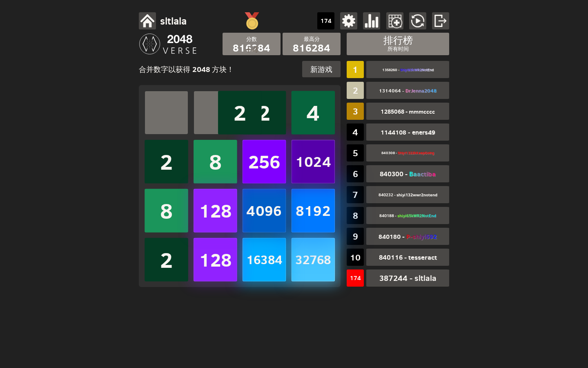588x368 pixels.
Task: Open the settings gear
Action: click(349, 21)
